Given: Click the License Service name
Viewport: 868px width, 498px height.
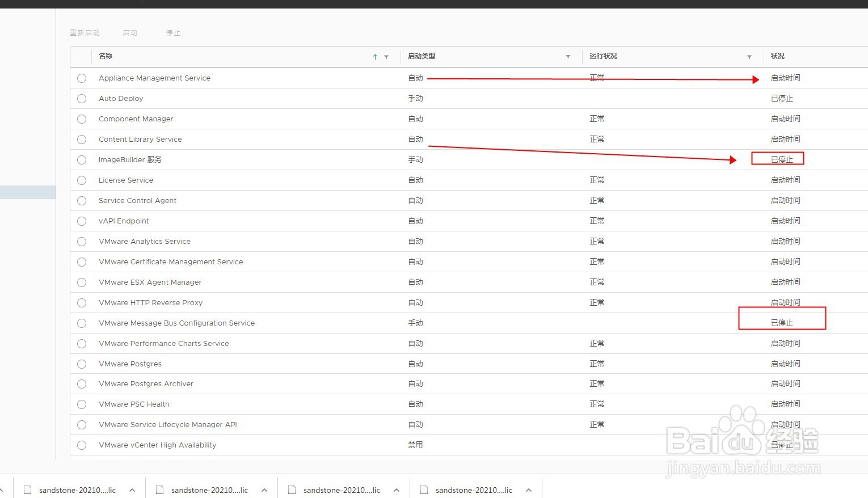Looking at the screenshot, I should pyautogui.click(x=126, y=180).
